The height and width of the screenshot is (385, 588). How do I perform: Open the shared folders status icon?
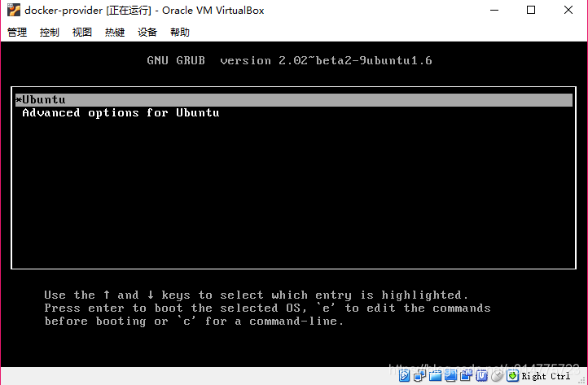coord(435,375)
